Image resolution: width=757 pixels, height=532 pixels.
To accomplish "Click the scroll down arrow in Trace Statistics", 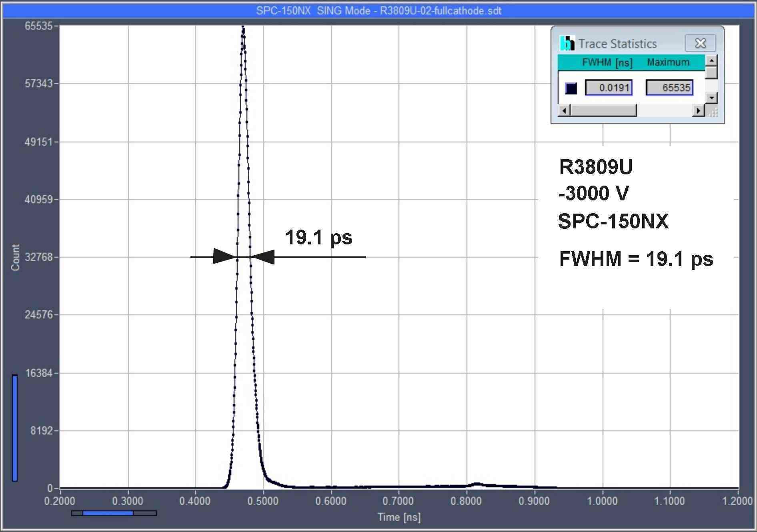I will pyautogui.click(x=711, y=98).
